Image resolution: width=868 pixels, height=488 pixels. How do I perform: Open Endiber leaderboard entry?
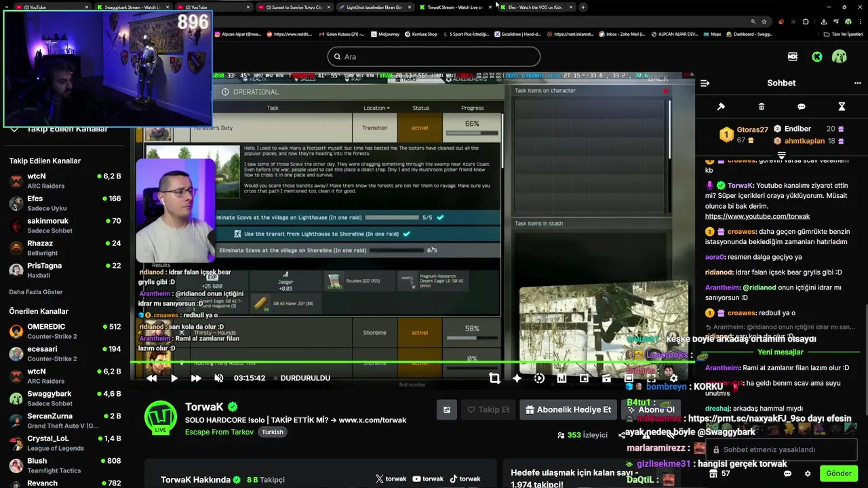pyautogui.click(x=808, y=129)
